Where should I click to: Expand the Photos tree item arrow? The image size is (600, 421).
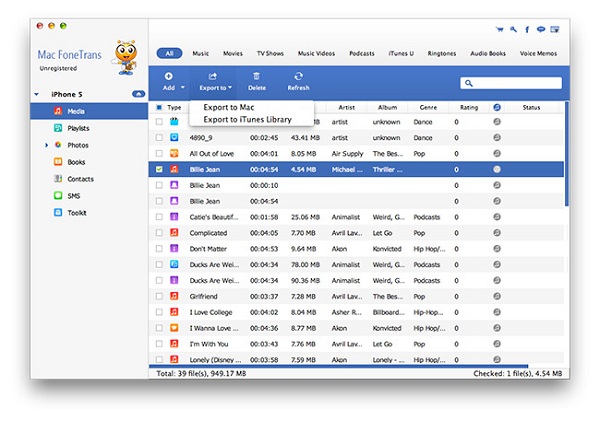click(x=46, y=145)
